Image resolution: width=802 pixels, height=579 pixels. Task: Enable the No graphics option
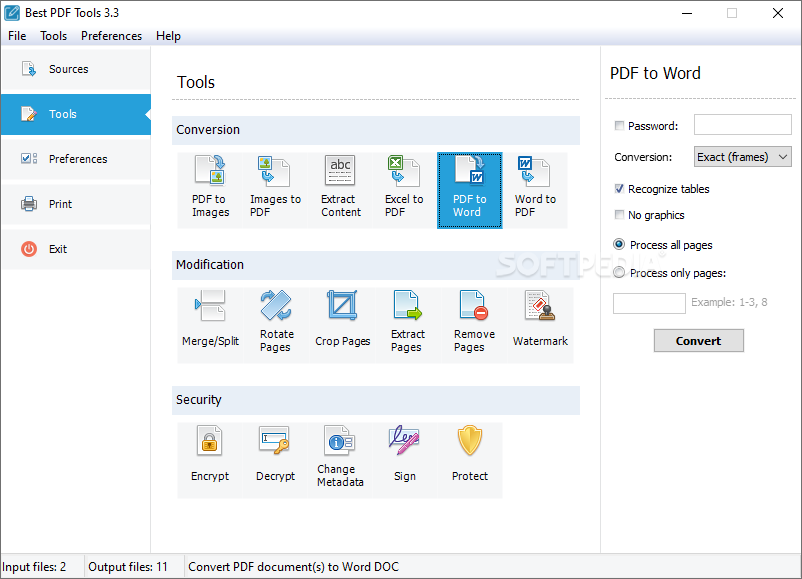coord(619,215)
